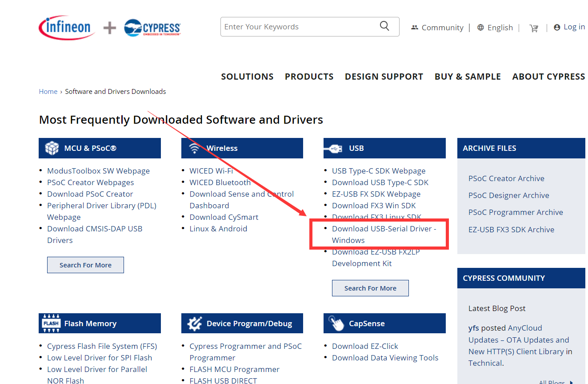Open Cypress Flash File System (FFS) link
Viewport: 588px width, 384px height.
tap(102, 346)
